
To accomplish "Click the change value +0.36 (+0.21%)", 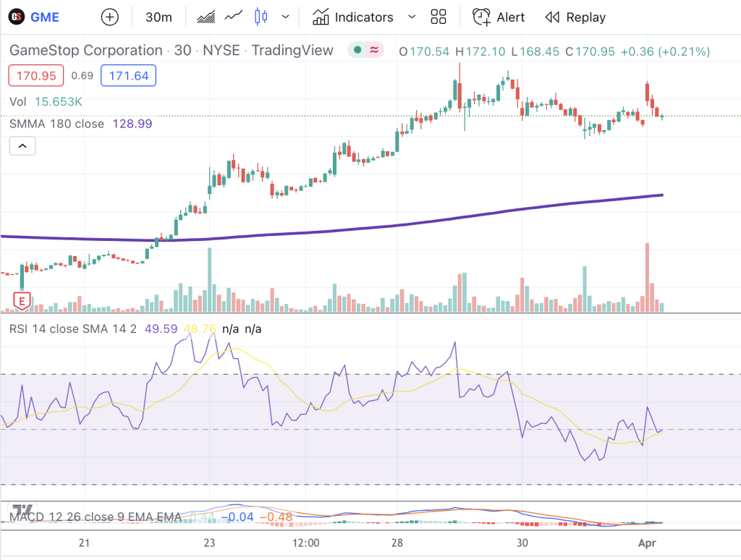I will 665,51.
